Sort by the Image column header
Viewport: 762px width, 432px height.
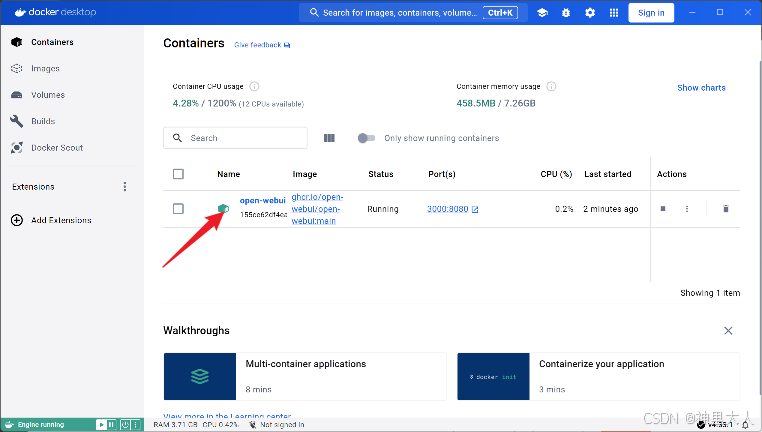(x=305, y=174)
